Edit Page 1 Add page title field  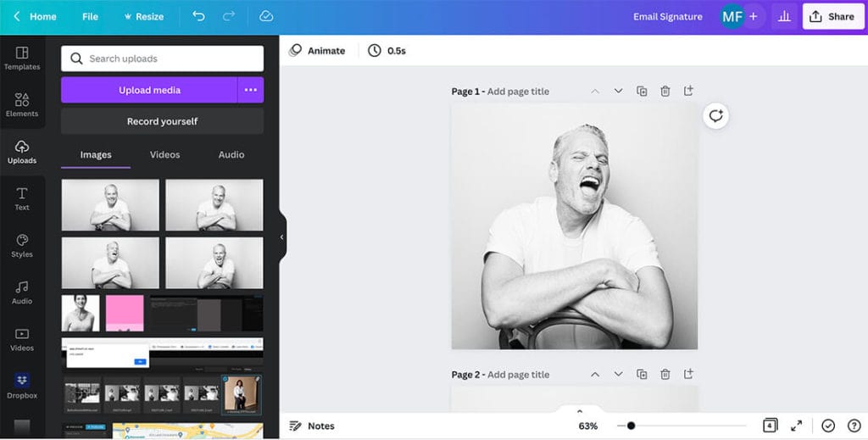click(518, 92)
